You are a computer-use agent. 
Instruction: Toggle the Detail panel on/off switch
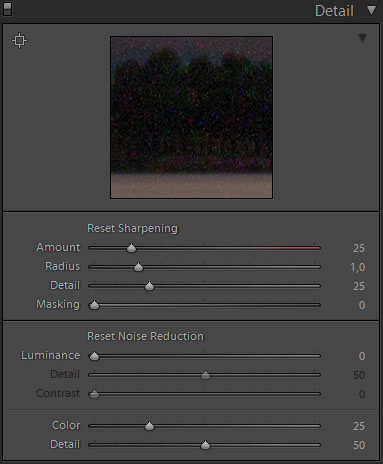click(x=7, y=9)
